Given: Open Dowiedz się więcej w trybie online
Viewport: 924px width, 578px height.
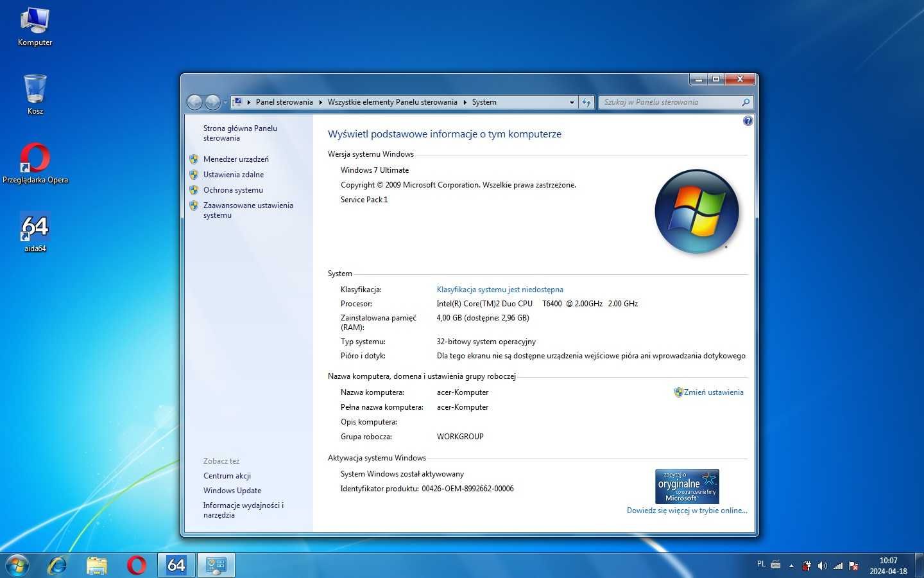Looking at the screenshot, I should [687, 511].
